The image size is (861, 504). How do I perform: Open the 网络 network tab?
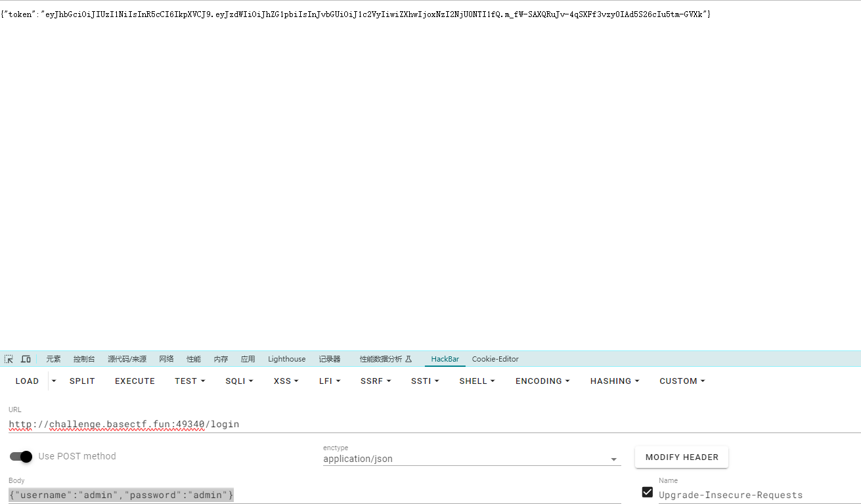[166, 359]
